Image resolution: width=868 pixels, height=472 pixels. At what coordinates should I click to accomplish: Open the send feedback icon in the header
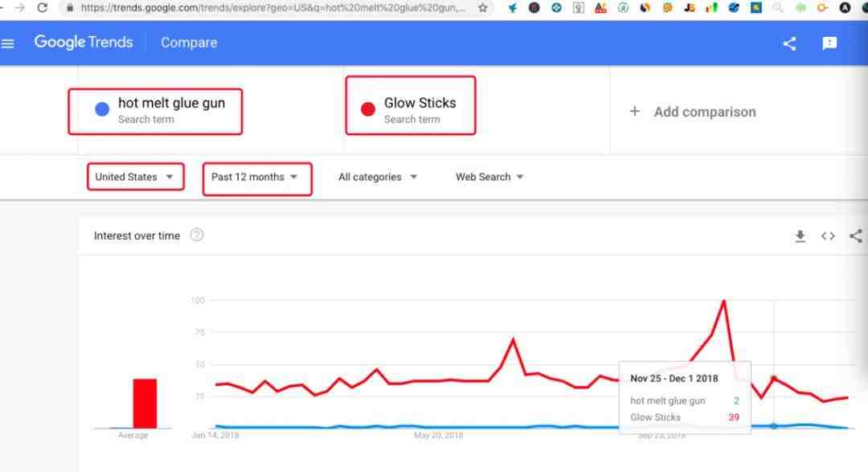click(829, 43)
